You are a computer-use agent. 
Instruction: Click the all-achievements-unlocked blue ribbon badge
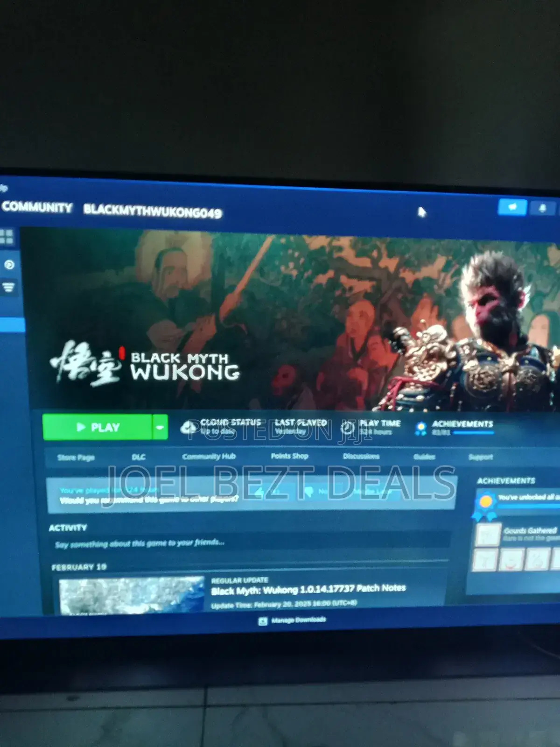point(485,507)
